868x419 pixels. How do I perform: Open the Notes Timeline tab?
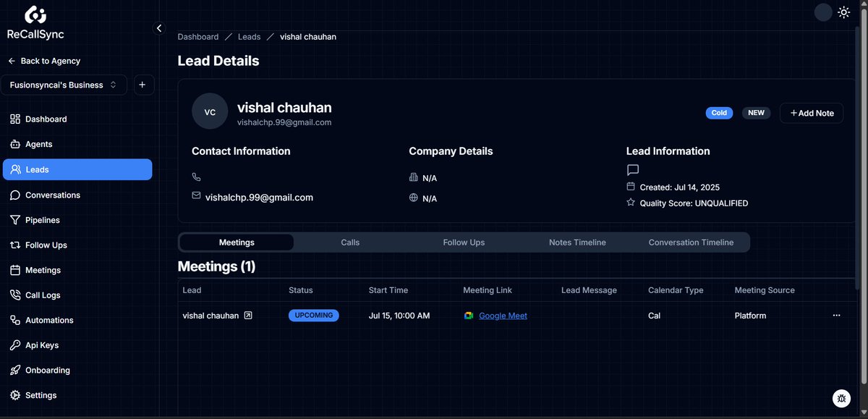[577, 242]
